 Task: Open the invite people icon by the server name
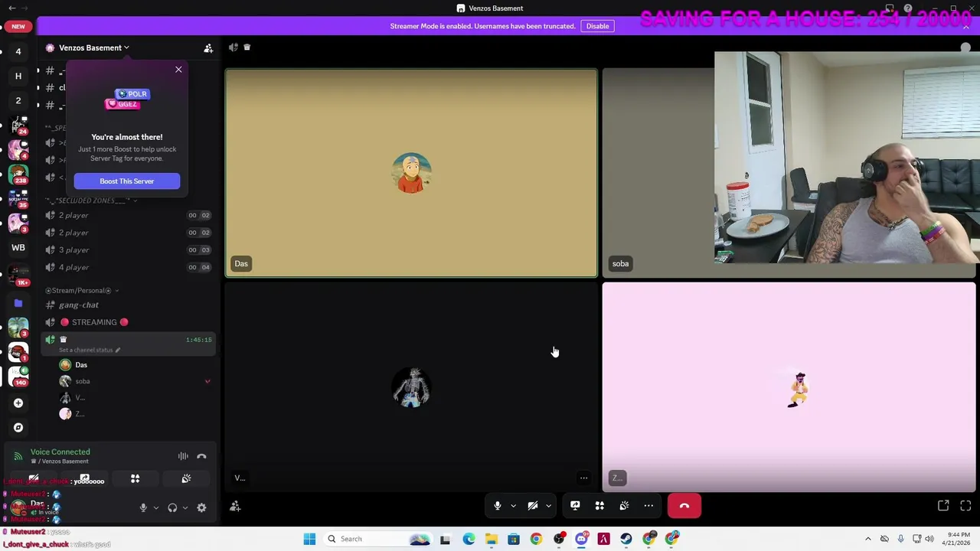coord(208,47)
